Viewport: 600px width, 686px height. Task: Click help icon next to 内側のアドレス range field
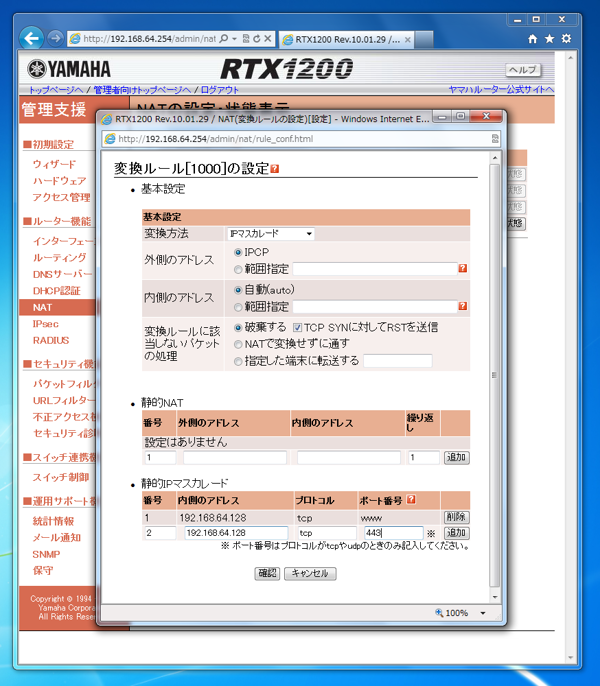463,306
